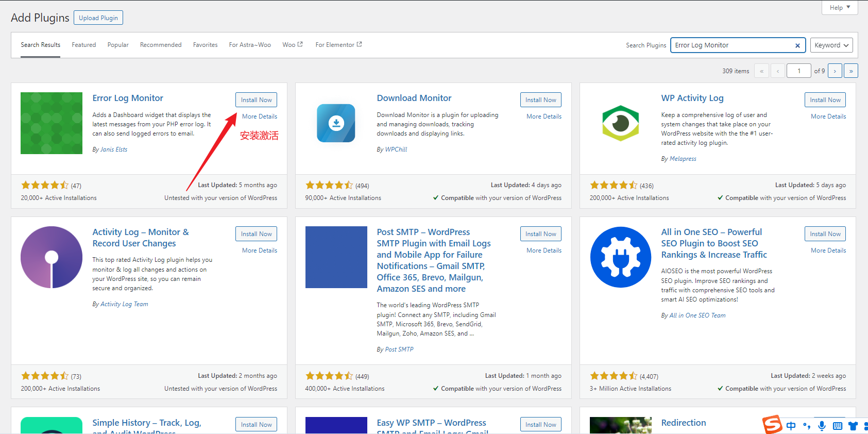Click the All in One SEO gear icon
Viewport: 868px width, 434px height.
(x=620, y=257)
